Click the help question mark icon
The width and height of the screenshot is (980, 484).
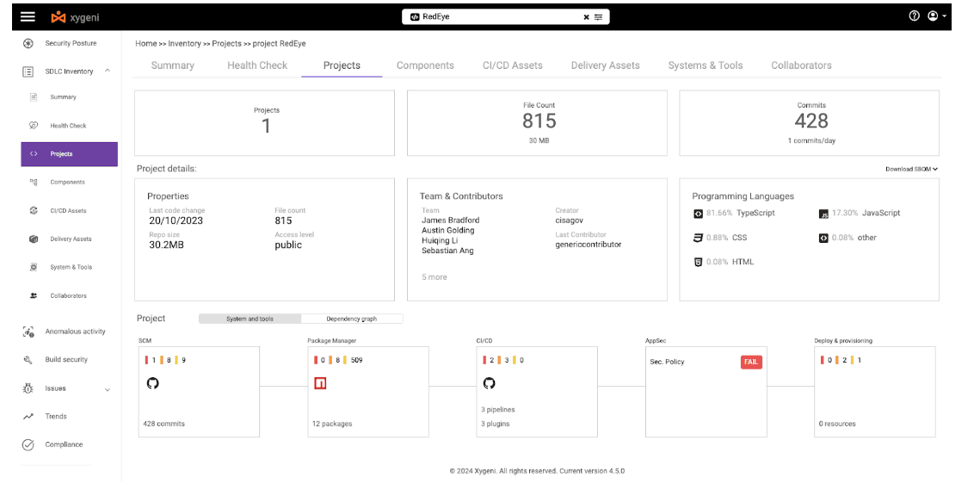click(x=915, y=16)
